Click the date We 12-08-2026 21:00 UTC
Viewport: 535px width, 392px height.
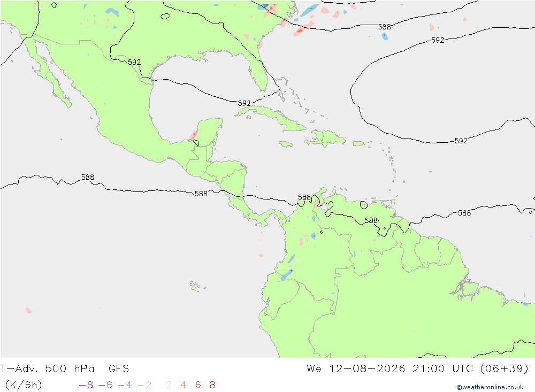click(389, 368)
